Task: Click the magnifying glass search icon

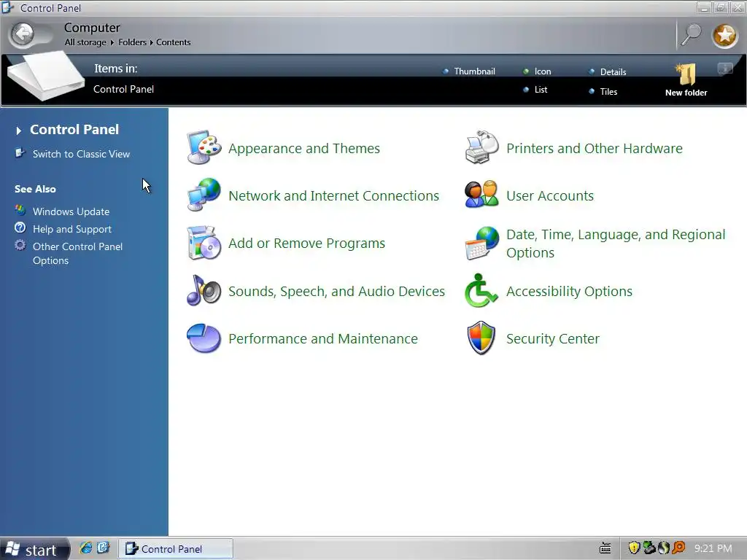Action: click(692, 35)
